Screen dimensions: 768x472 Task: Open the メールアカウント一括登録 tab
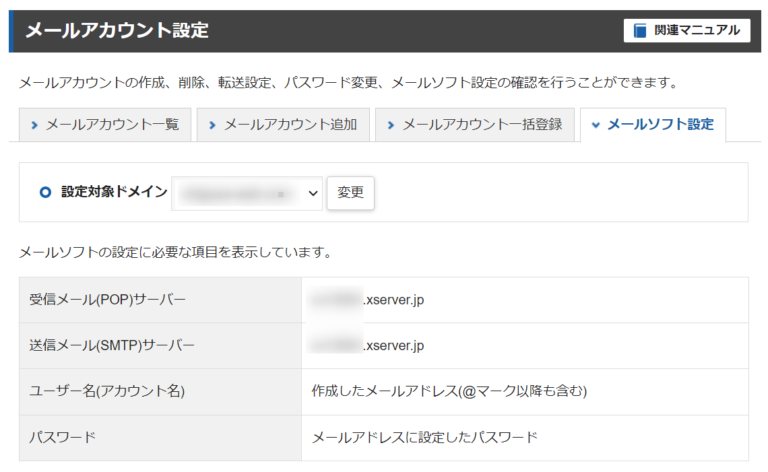coord(475,125)
